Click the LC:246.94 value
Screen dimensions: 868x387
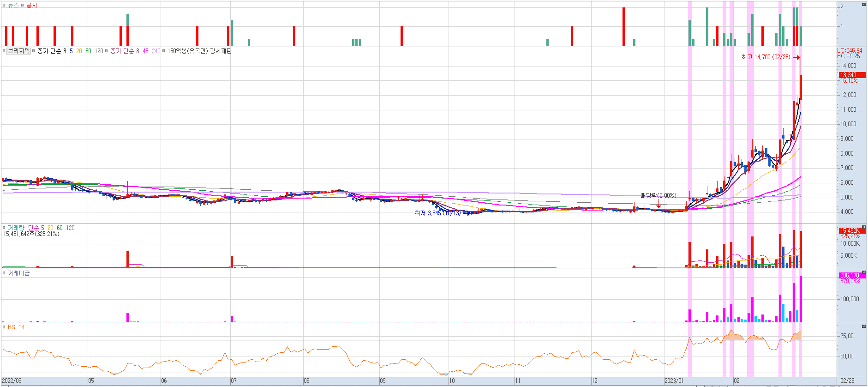coord(850,50)
